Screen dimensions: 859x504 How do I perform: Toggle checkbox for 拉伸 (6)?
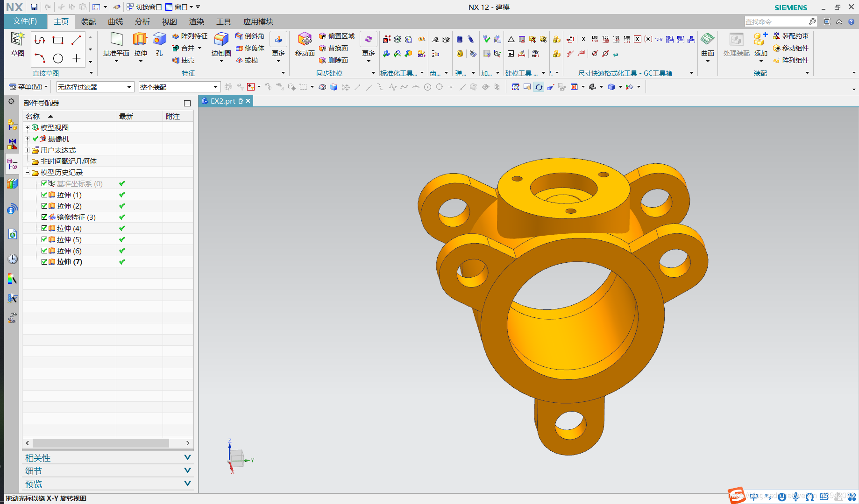[44, 251]
